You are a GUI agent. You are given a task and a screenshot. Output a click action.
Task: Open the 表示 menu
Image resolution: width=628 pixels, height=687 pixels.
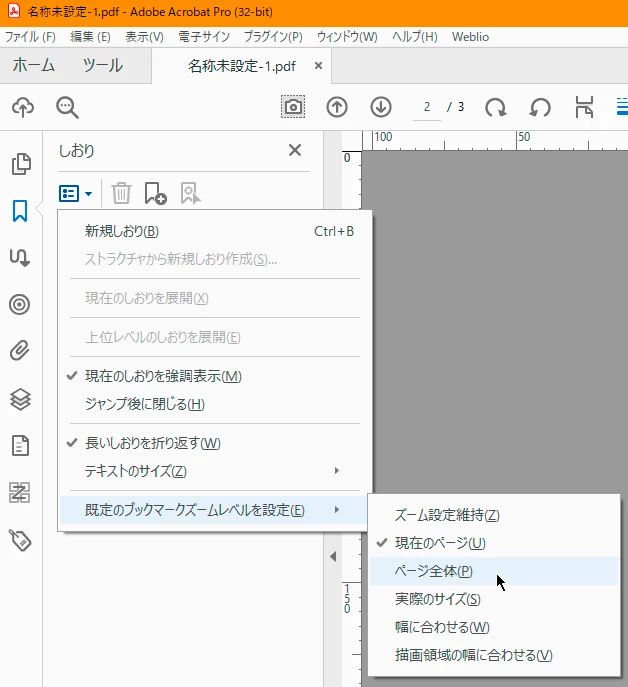point(144,37)
